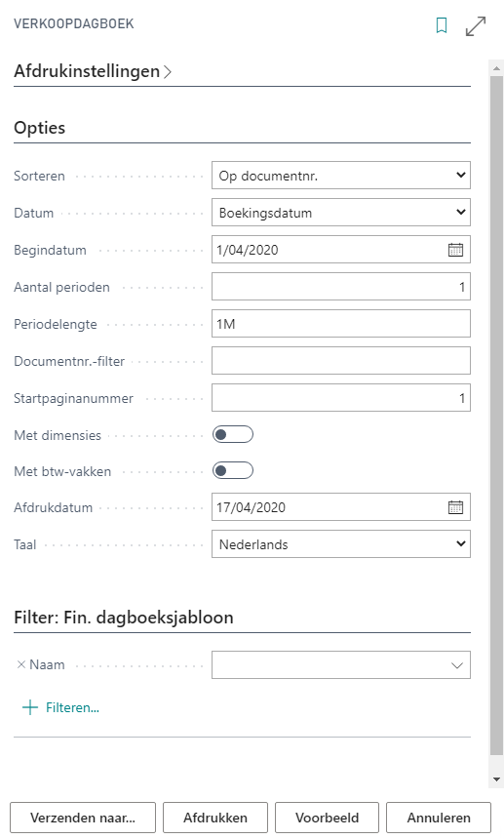Collapse the Filter: Fin. dagboeksjabloon heading
The width and height of the screenshot is (504, 839).
(x=124, y=618)
